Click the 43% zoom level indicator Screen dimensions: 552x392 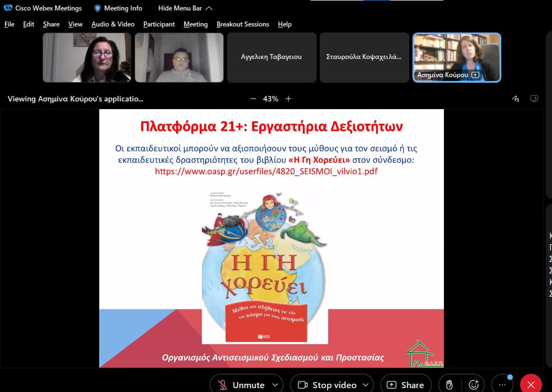(x=270, y=99)
